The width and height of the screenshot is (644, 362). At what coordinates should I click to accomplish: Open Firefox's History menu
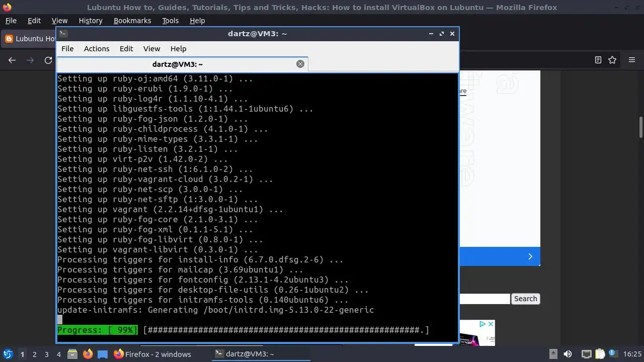[91, 21]
